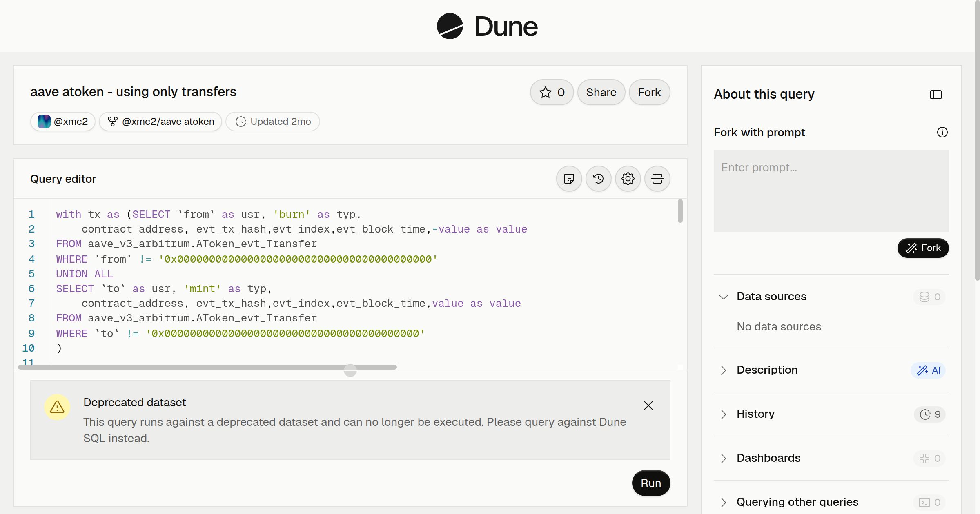980x514 pixels.
Task: Open query version history icon
Action: coord(599,179)
